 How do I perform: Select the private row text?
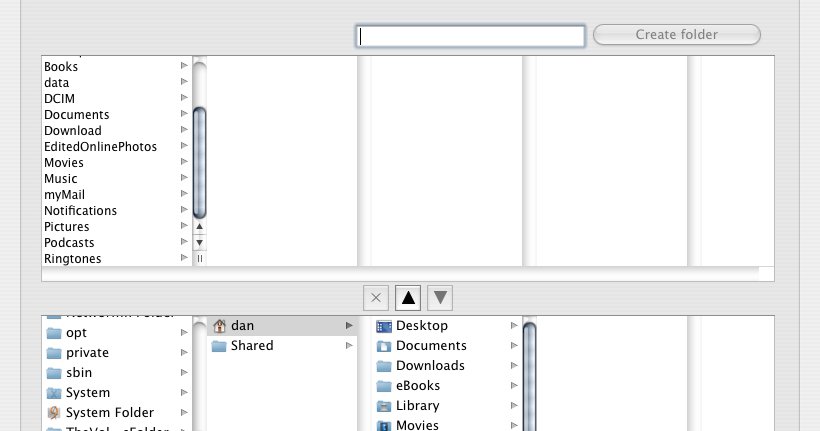[x=87, y=353]
